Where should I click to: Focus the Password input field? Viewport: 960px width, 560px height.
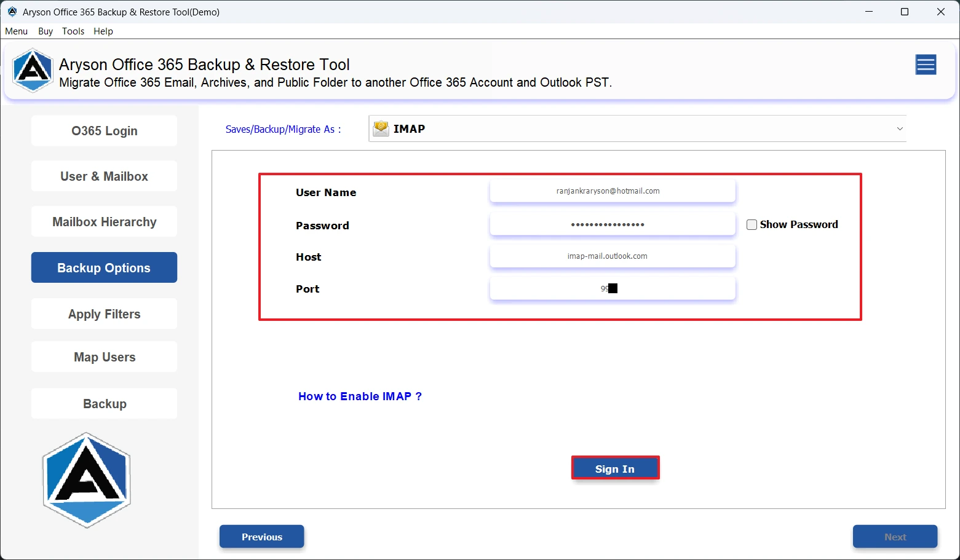613,224
